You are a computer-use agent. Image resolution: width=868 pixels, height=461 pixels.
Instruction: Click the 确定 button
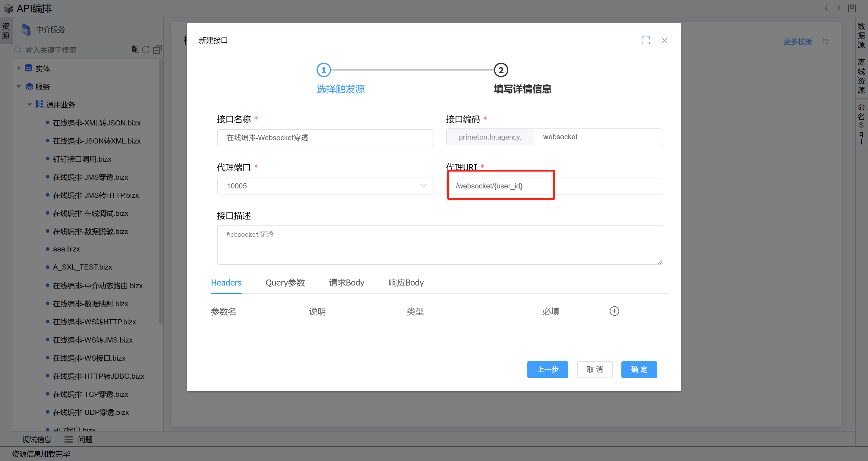coord(639,369)
